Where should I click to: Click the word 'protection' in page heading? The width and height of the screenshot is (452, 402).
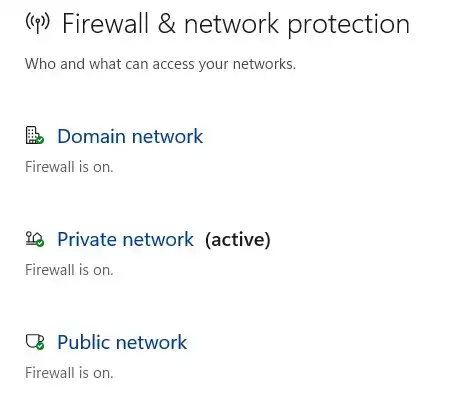pyautogui.click(x=349, y=25)
